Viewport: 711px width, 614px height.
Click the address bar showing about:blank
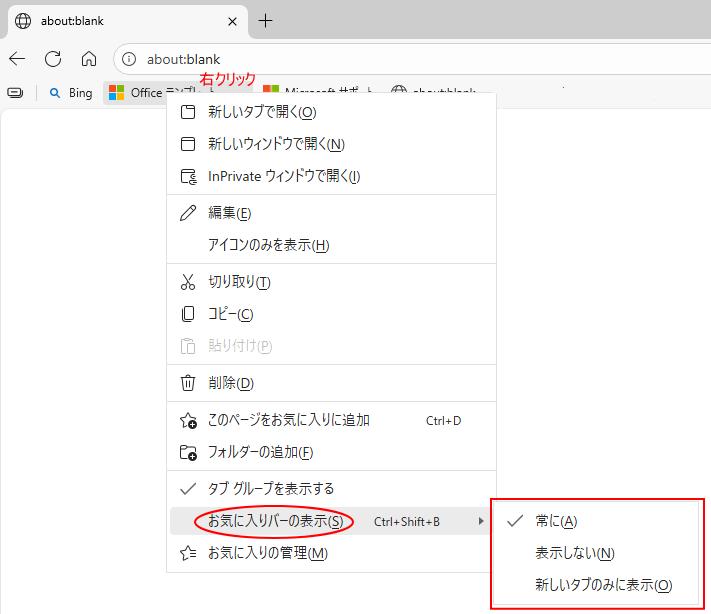[400, 59]
